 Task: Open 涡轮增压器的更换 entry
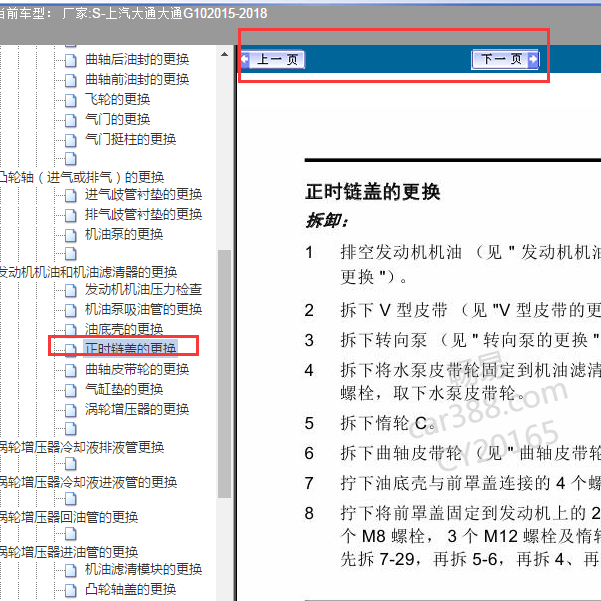137,409
